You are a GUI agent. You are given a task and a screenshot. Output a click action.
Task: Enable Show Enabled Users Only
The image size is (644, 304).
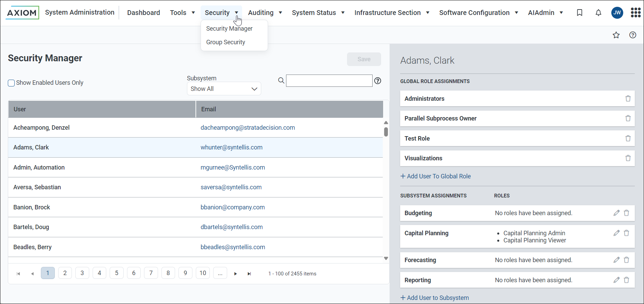point(11,83)
